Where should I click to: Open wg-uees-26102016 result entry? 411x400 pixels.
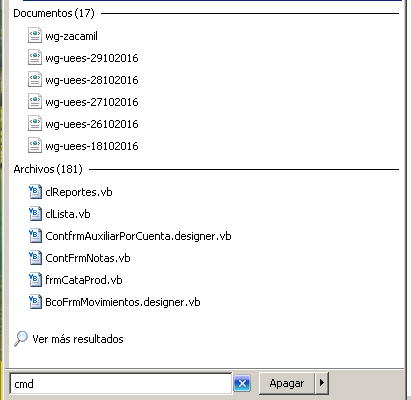[83, 124]
